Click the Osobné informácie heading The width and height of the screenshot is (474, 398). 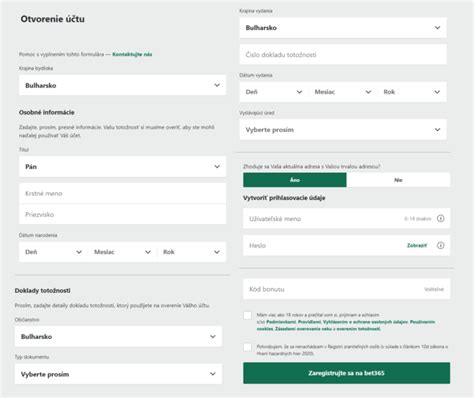point(47,112)
